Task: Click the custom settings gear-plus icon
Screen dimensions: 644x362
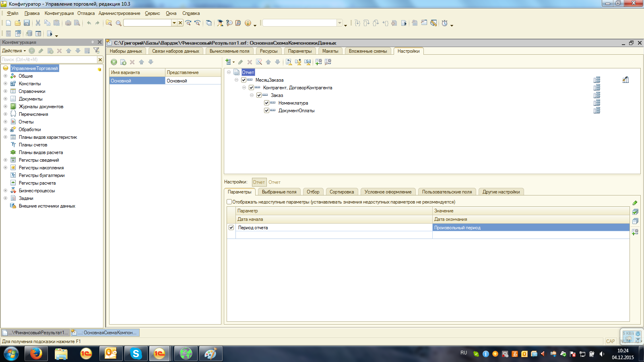Action: [x=318, y=62]
